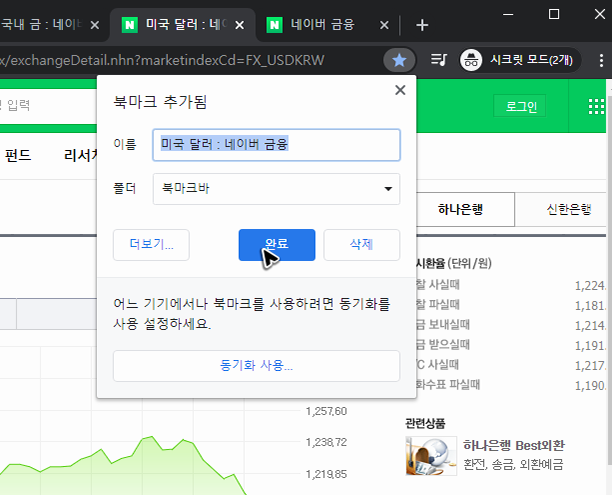Image resolution: width=612 pixels, height=495 pixels.
Task: Minimize the Chrome window
Action: 508,14
